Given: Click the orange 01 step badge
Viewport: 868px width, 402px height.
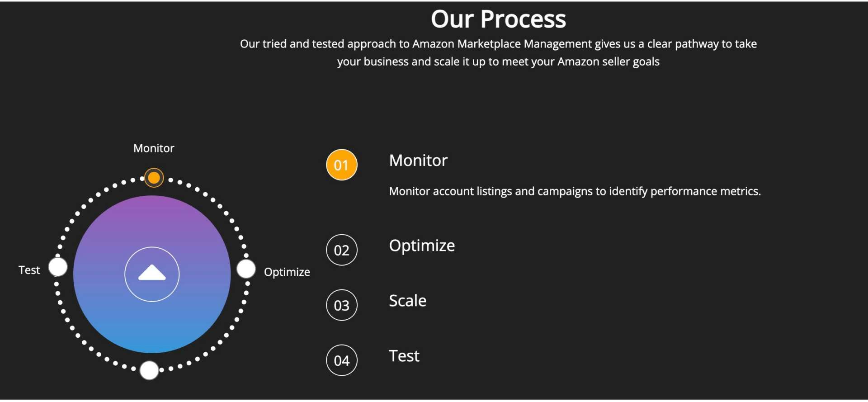Looking at the screenshot, I should [341, 165].
